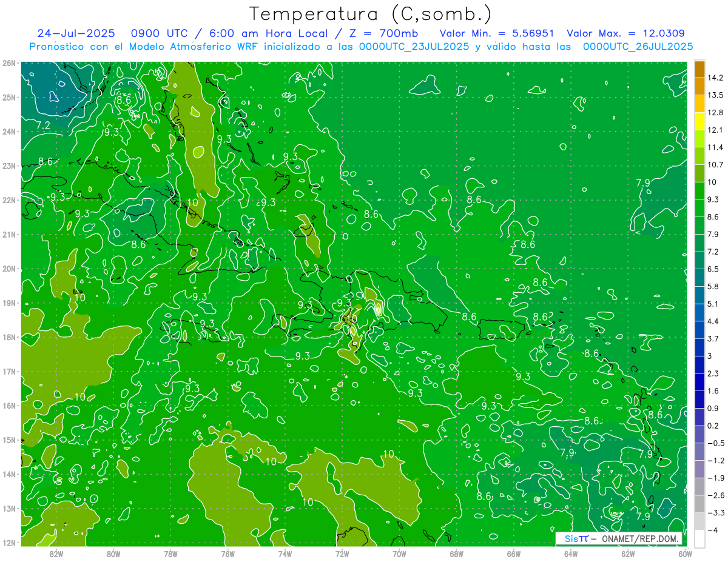Click the '21N' latitude axis label
Screen dimensions: 728x562
point(9,234)
